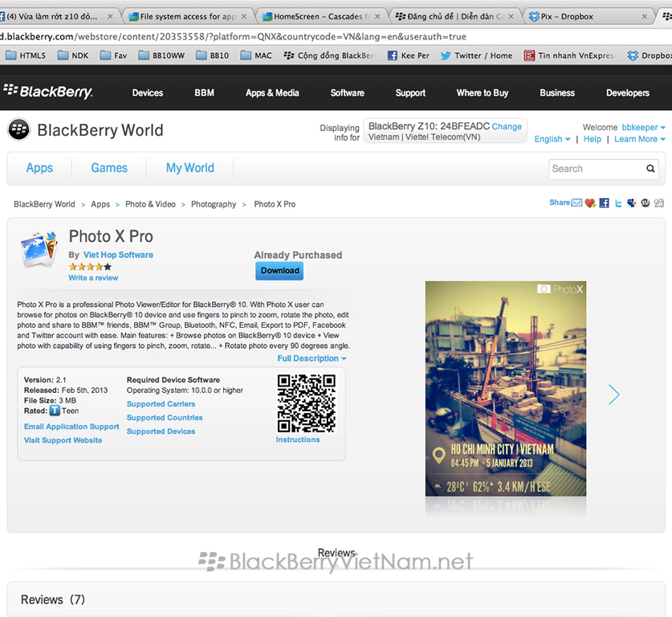
Task: Open Tin nhanh VnExpress bookmark
Action: coord(570,55)
